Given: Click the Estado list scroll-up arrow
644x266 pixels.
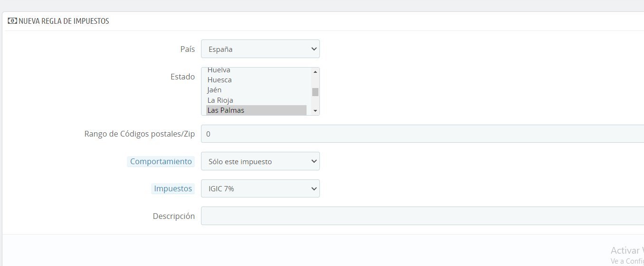Looking at the screenshot, I should (x=315, y=72).
